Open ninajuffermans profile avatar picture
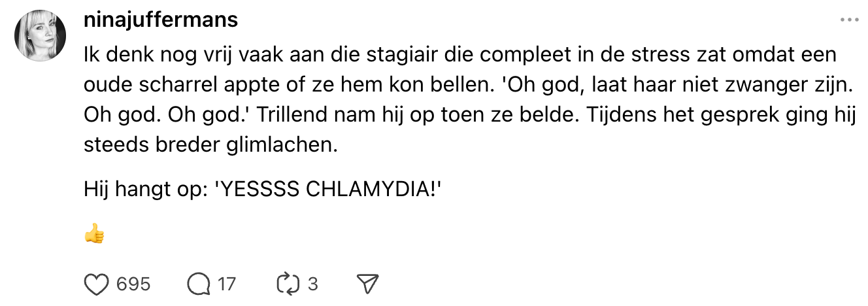The image size is (868, 306). point(41,35)
